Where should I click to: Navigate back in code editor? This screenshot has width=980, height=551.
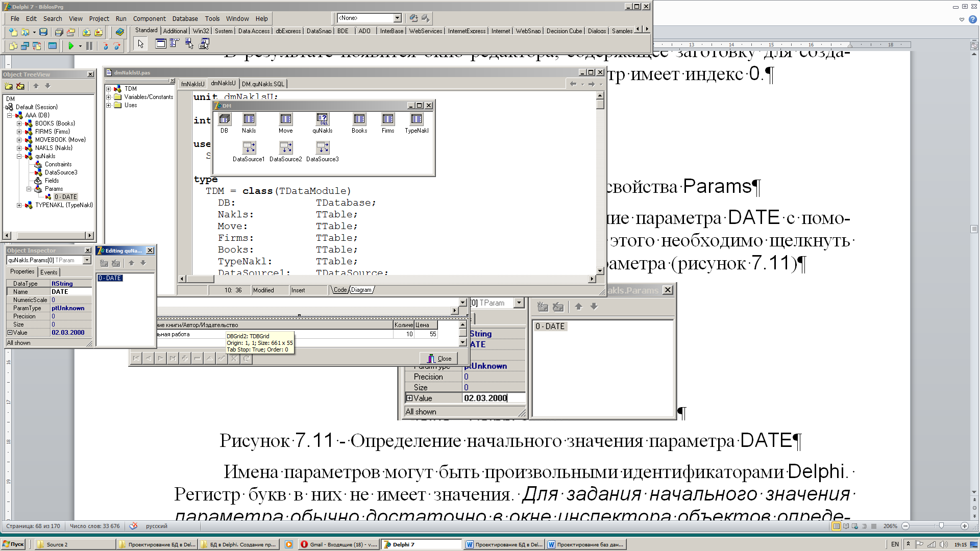click(573, 84)
